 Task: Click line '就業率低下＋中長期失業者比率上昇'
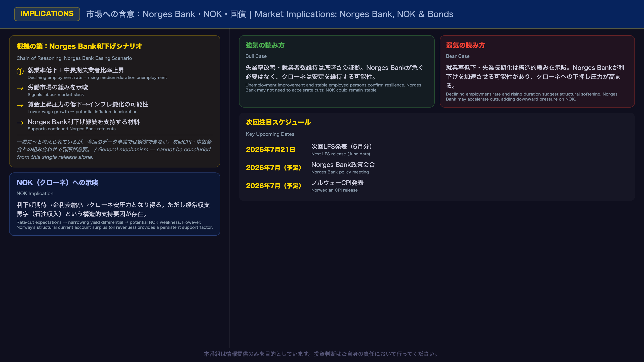click(76, 70)
